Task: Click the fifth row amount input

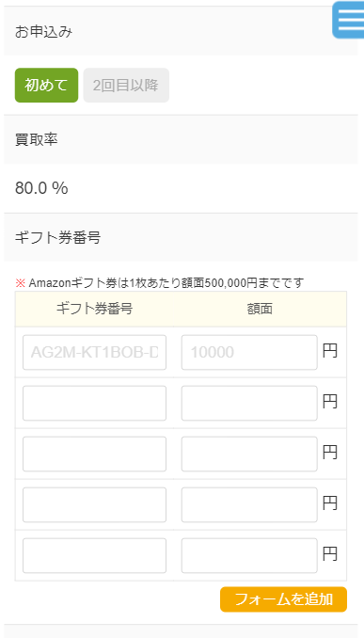Action: tap(249, 555)
